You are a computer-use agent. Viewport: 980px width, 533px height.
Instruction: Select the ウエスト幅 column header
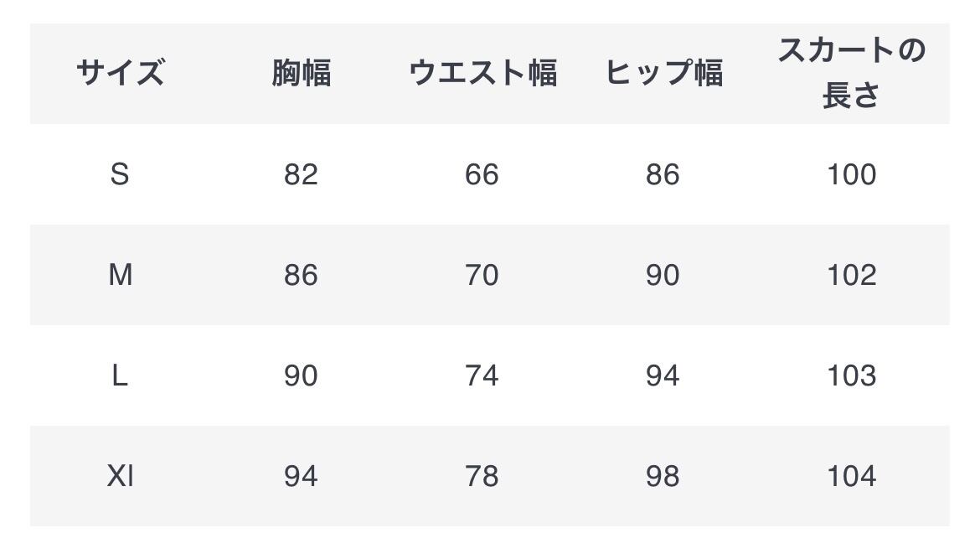482,74
